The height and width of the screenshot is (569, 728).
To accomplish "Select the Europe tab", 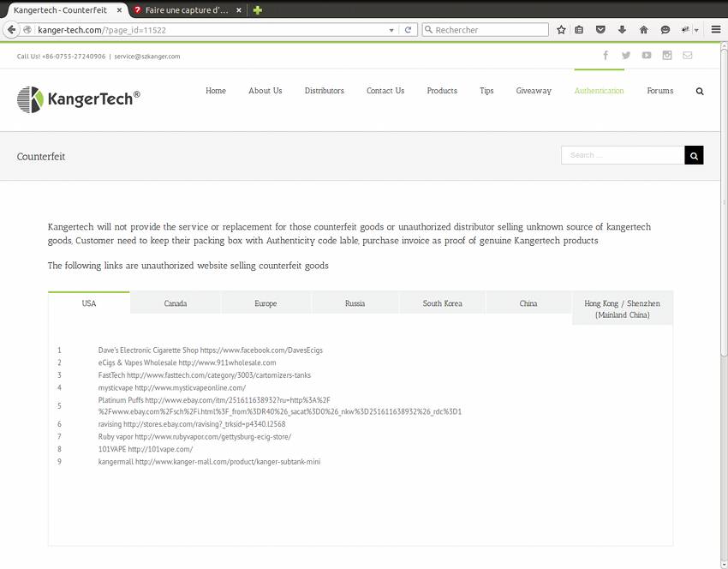I will 266,303.
